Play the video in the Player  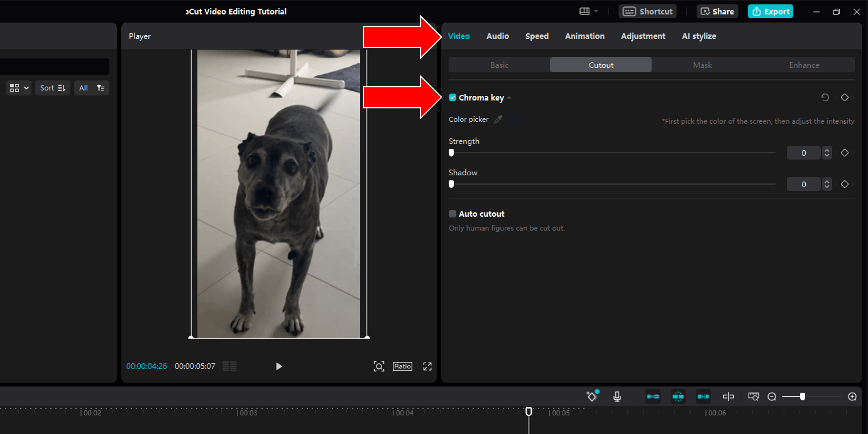click(x=279, y=366)
